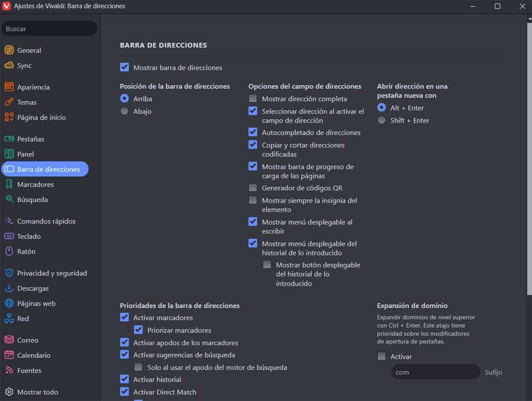Enable Generador de códigos QR
Viewport: 532px width, 401px height.
[253, 187]
